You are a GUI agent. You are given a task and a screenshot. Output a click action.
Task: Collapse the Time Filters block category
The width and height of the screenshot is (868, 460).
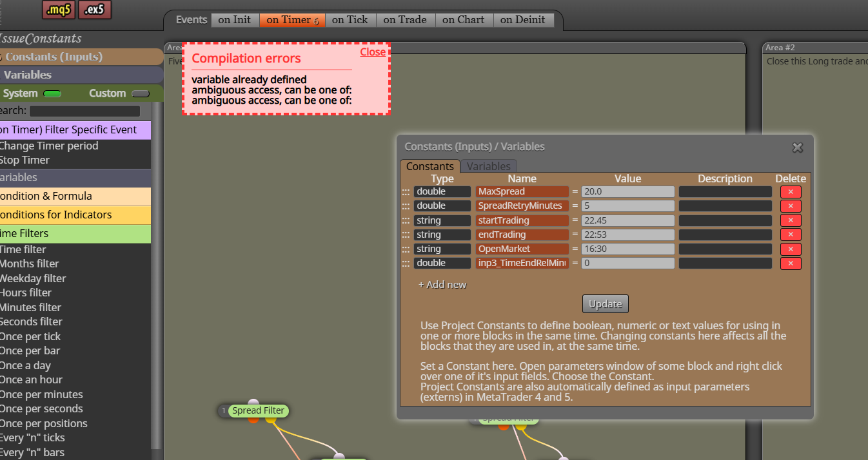point(75,233)
